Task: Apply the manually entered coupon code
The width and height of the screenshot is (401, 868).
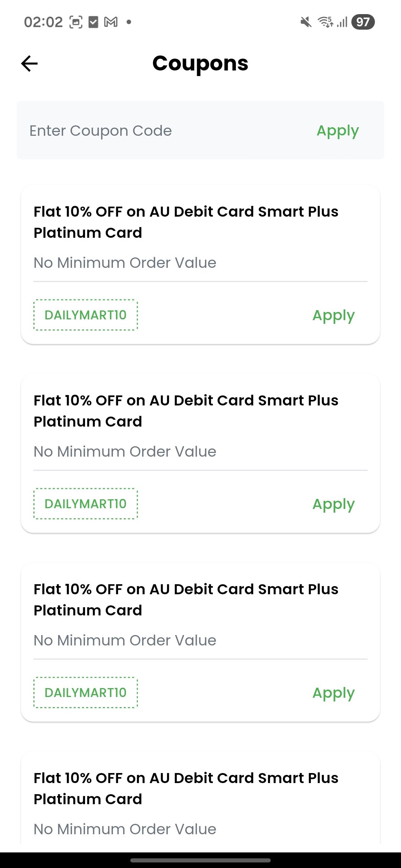Action: 338,131
